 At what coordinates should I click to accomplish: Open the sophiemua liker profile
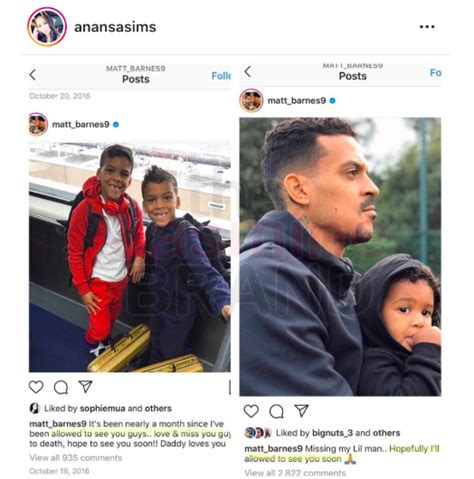coord(103,408)
